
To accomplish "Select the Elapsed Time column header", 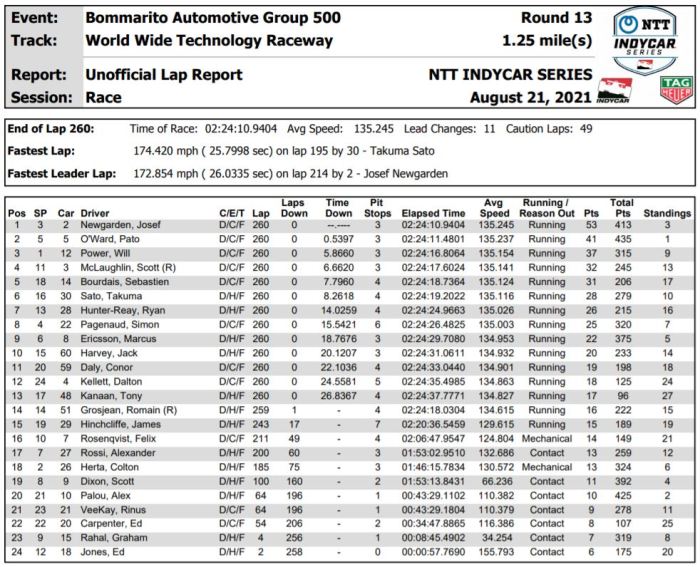I will (x=433, y=214).
